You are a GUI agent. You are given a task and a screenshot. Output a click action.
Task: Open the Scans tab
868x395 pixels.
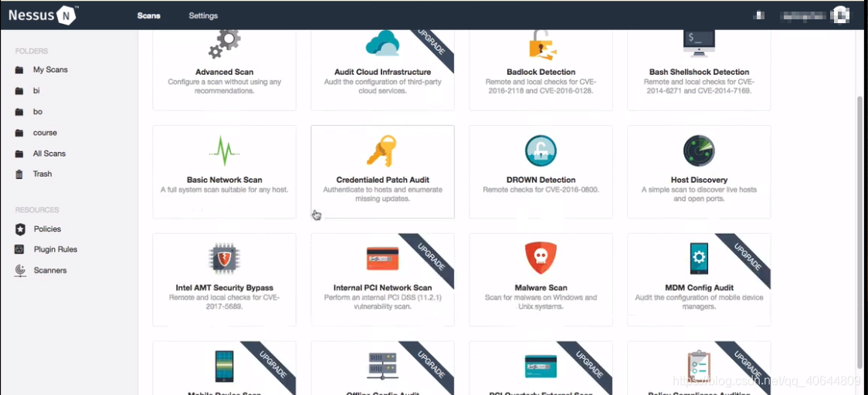pos(149,15)
